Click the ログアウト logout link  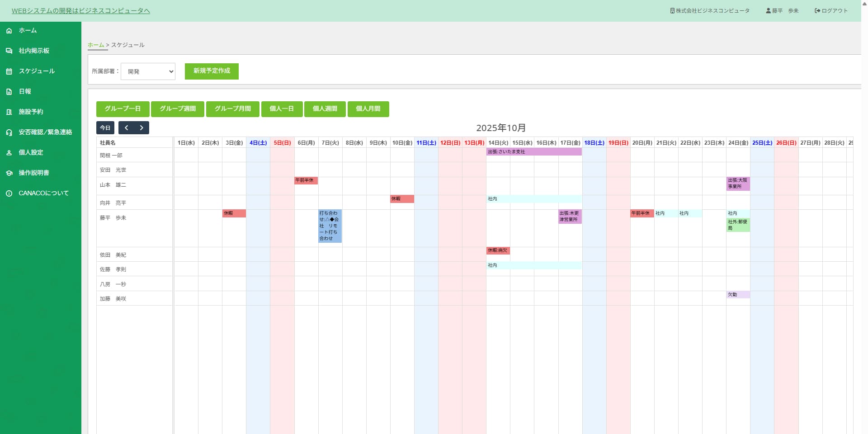[x=831, y=11]
